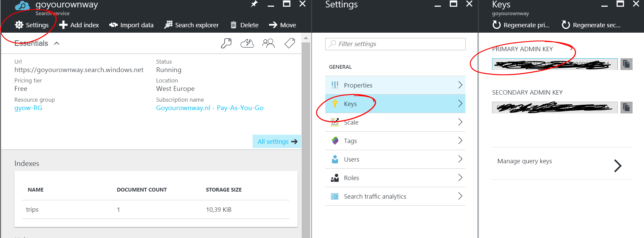The image size is (644, 238).
Task: Pin the goyourownway blade to dashboard
Action: [x=254, y=4]
